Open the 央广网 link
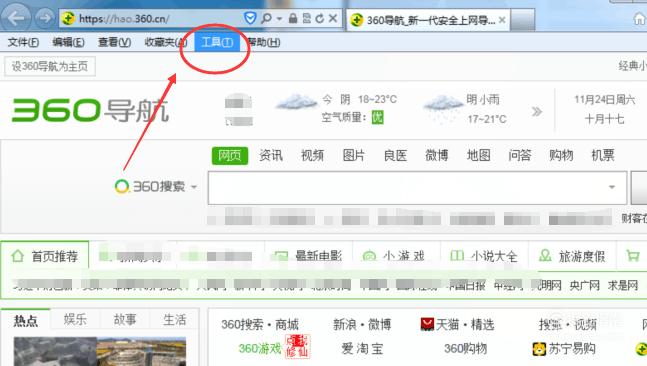 (x=584, y=285)
